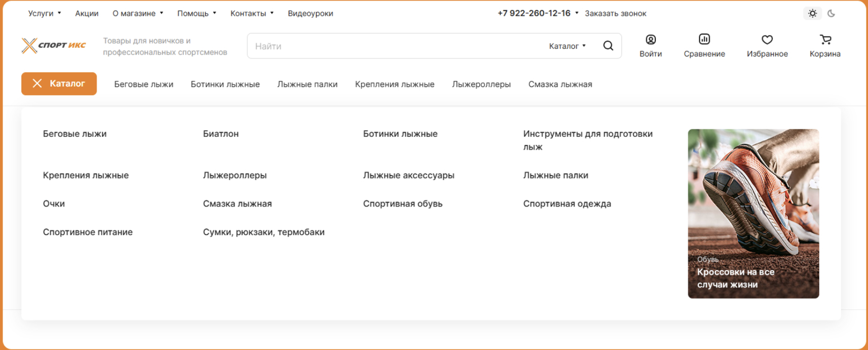
Task: Switch to light theme sun icon
Action: click(813, 14)
